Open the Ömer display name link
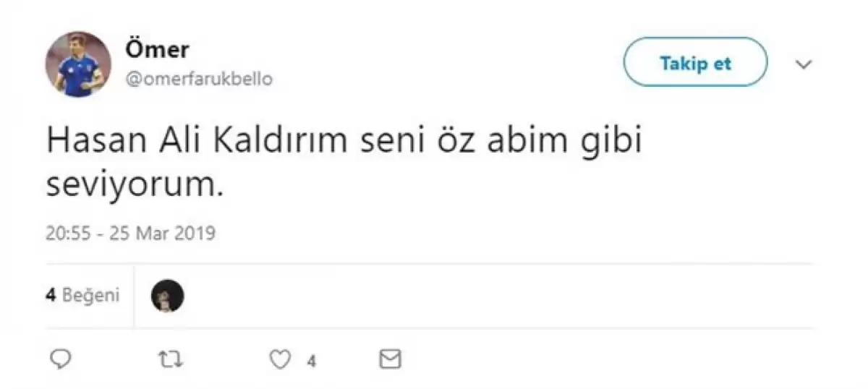The width and height of the screenshot is (868, 389). tap(157, 49)
